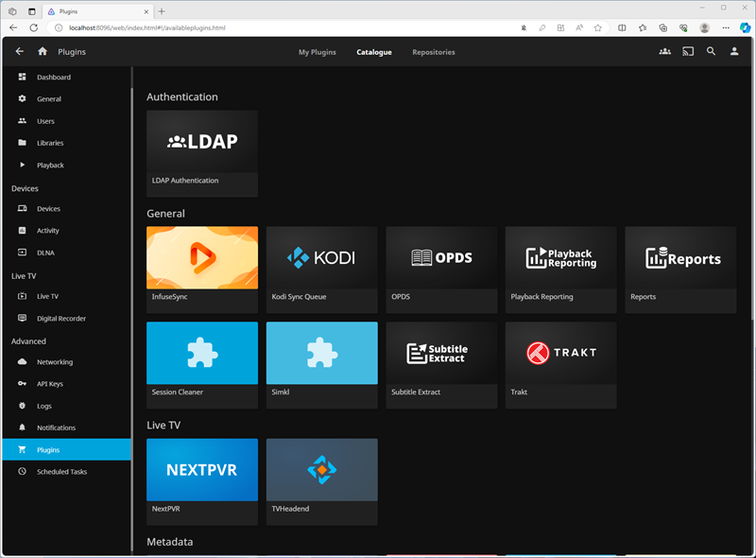
Task: Open the user profile icon
Action: click(x=734, y=52)
